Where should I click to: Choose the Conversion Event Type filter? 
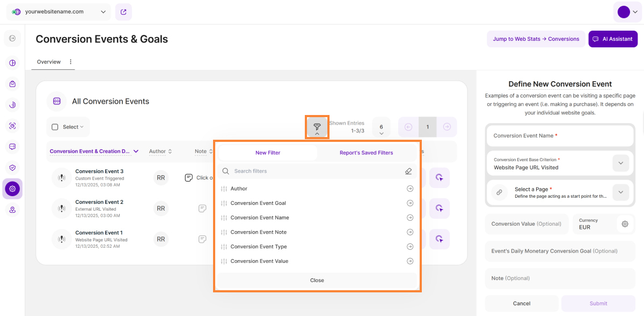(x=259, y=247)
